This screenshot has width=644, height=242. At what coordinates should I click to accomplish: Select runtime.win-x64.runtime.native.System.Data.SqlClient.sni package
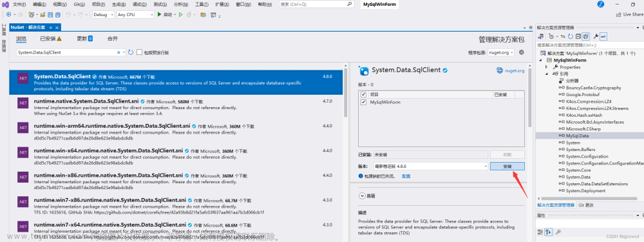pyautogui.click(x=176, y=156)
